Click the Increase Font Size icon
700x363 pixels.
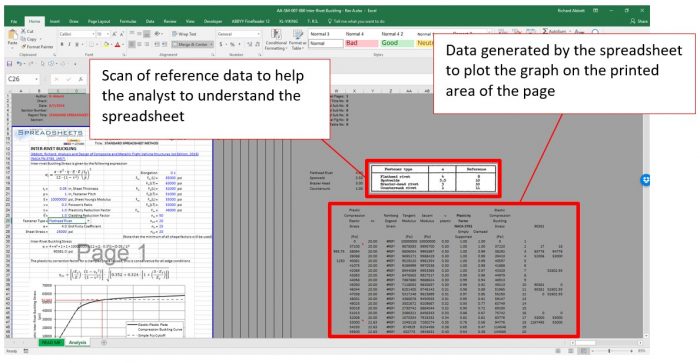click(115, 34)
